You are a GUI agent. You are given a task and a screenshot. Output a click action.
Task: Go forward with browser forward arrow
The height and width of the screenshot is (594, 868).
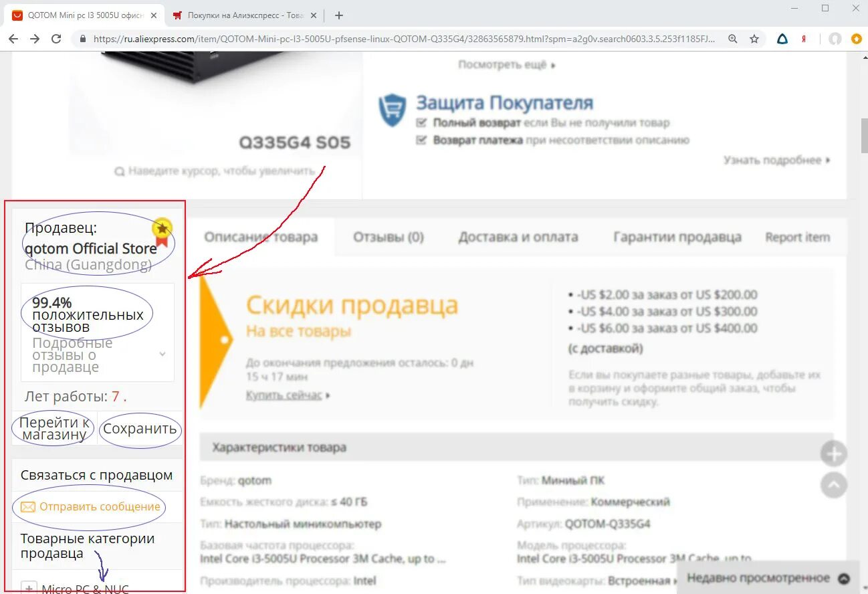pyautogui.click(x=35, y=39)
